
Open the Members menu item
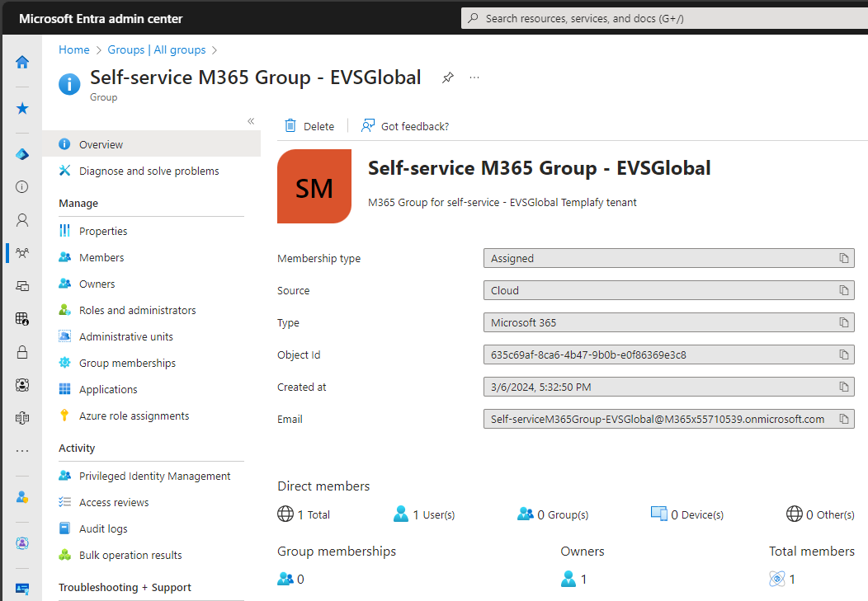tap(101, 257)
